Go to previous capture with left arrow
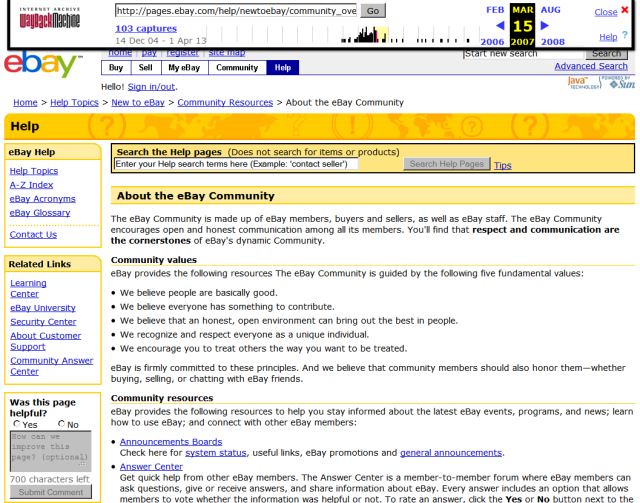640x503 pixels. point(500,25)
